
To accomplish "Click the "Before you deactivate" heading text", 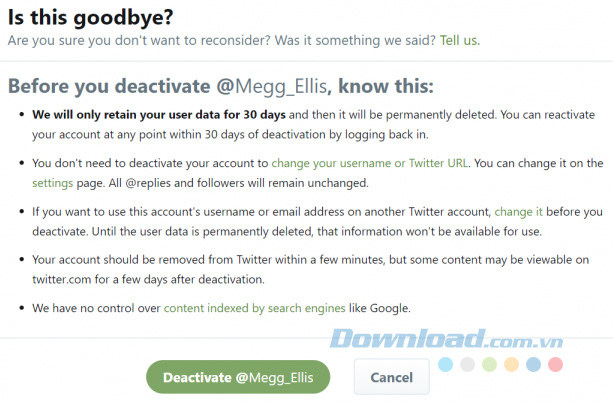I will [109, 85].
